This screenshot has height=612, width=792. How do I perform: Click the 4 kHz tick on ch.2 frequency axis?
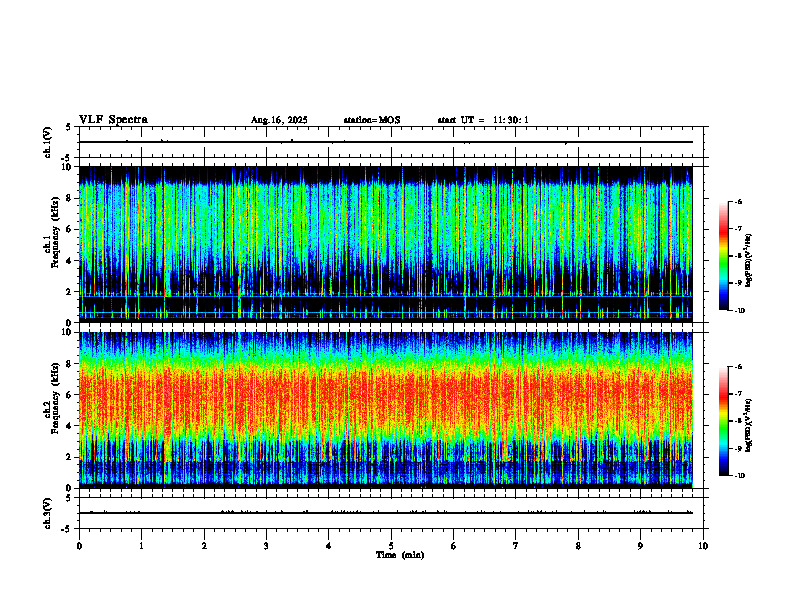(70, 426)
